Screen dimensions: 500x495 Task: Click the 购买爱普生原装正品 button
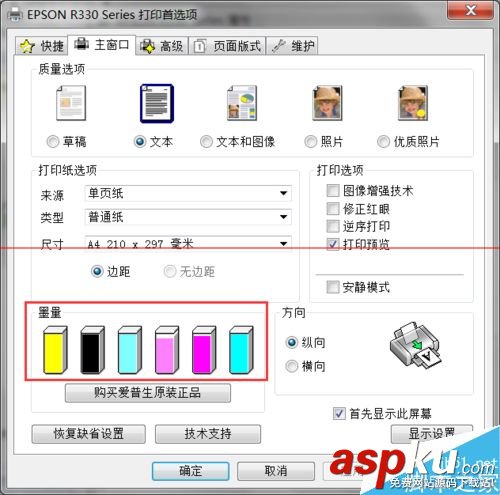pyautogui.click(x=148, y=393)
